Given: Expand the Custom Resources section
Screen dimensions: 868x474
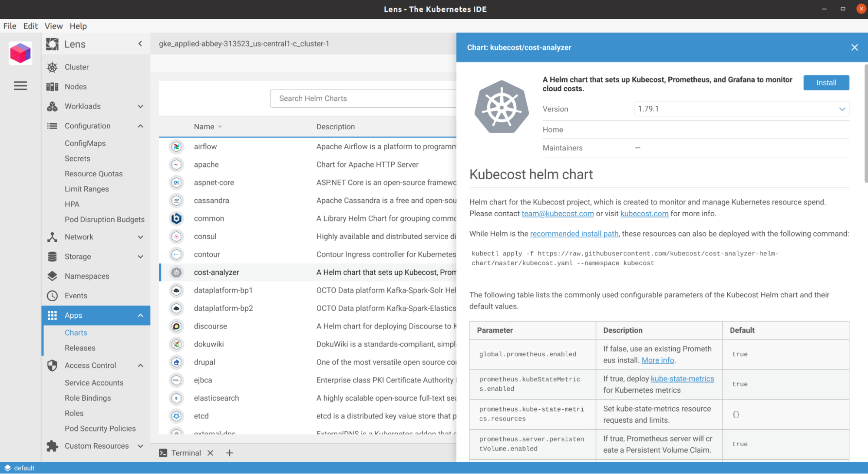Looking at the screenshot, I should coord(140,446).
